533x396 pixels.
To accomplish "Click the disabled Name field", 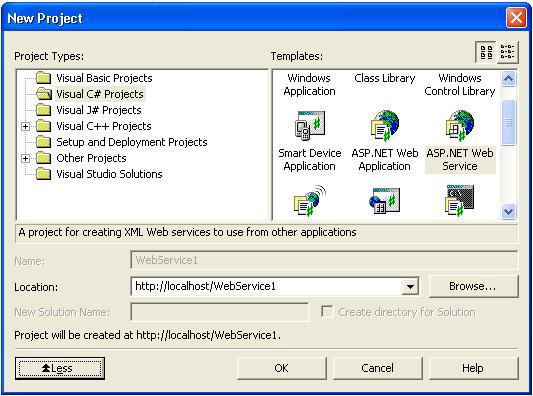I will pyautogui.click(x=324, y=260).
